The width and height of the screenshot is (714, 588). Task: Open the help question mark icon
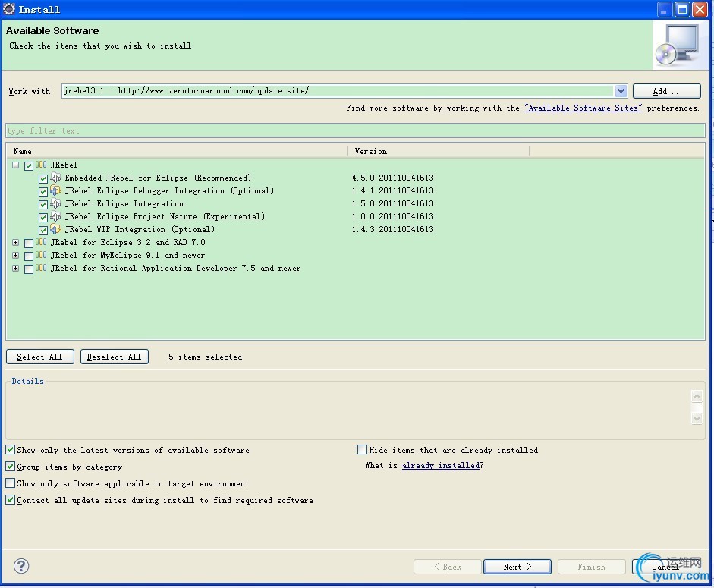21,566
